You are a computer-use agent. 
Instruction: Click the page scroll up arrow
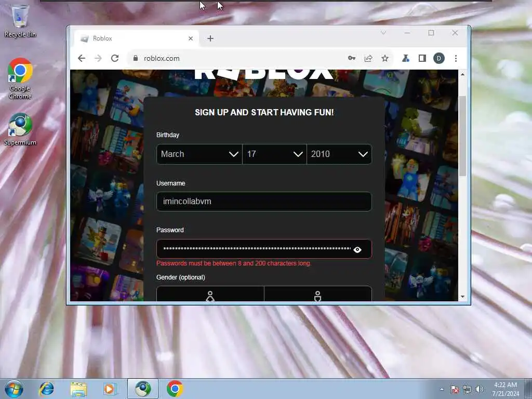coord(462,74)
